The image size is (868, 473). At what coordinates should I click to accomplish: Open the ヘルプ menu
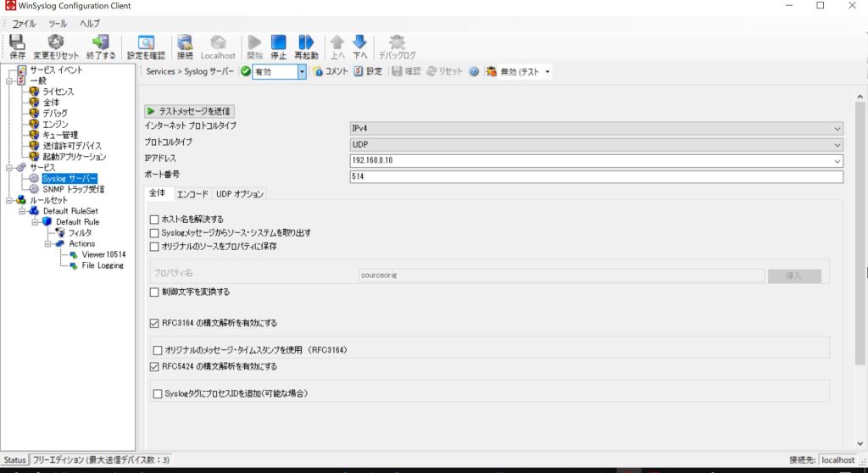tap(90, 24)
